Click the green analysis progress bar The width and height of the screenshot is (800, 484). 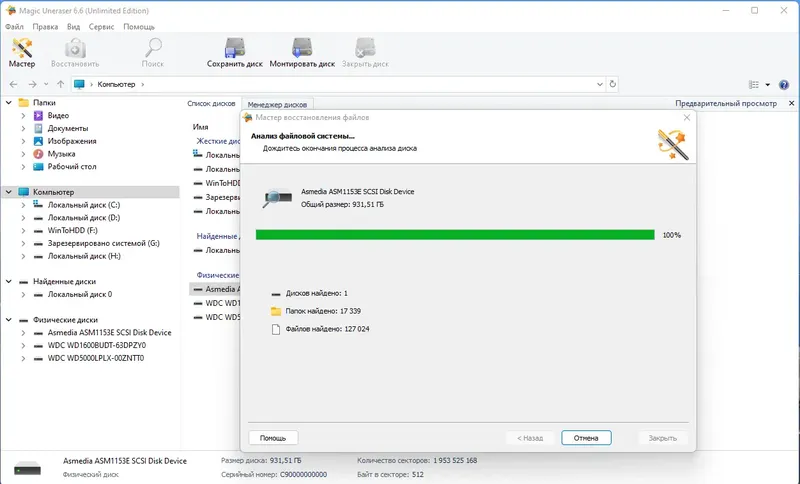coord(455,235)
